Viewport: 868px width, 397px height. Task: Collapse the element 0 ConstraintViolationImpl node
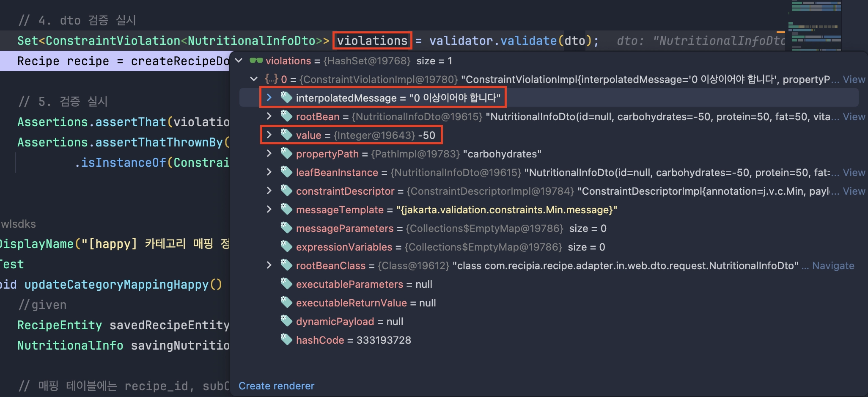point(254,79)
